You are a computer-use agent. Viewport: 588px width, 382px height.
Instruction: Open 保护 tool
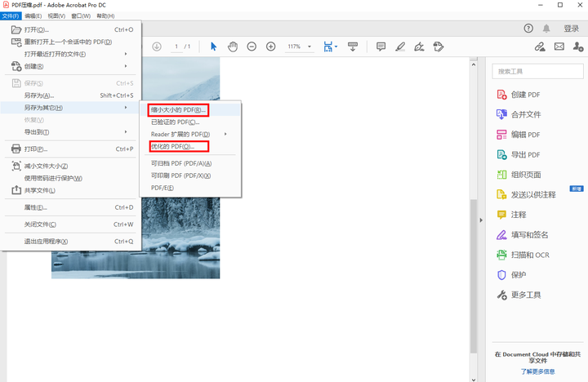pyautogui.click(x=511, y=275)
